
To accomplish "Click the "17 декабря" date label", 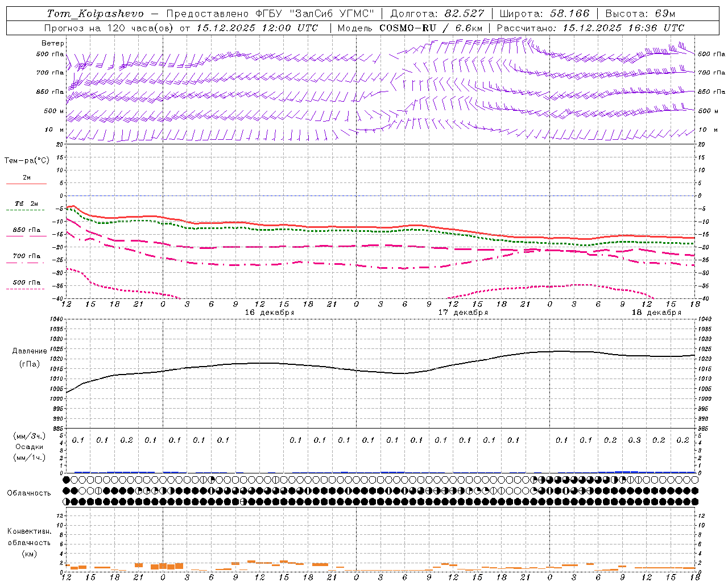I will [x=462, y=313].
